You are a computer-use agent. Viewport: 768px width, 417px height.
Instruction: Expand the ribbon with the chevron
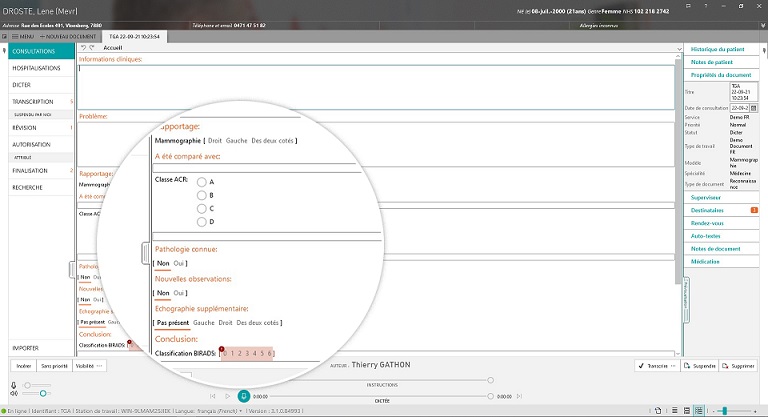click(679, 49)
